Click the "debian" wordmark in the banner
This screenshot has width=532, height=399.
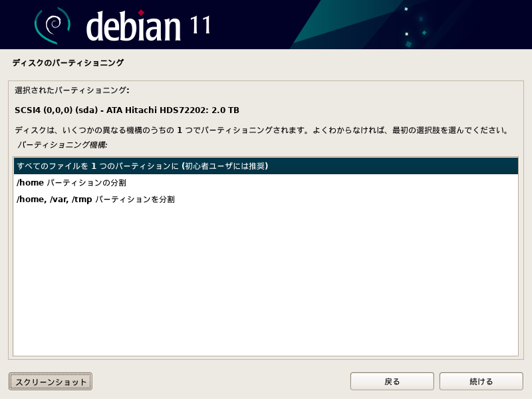(x=133, y=27)
